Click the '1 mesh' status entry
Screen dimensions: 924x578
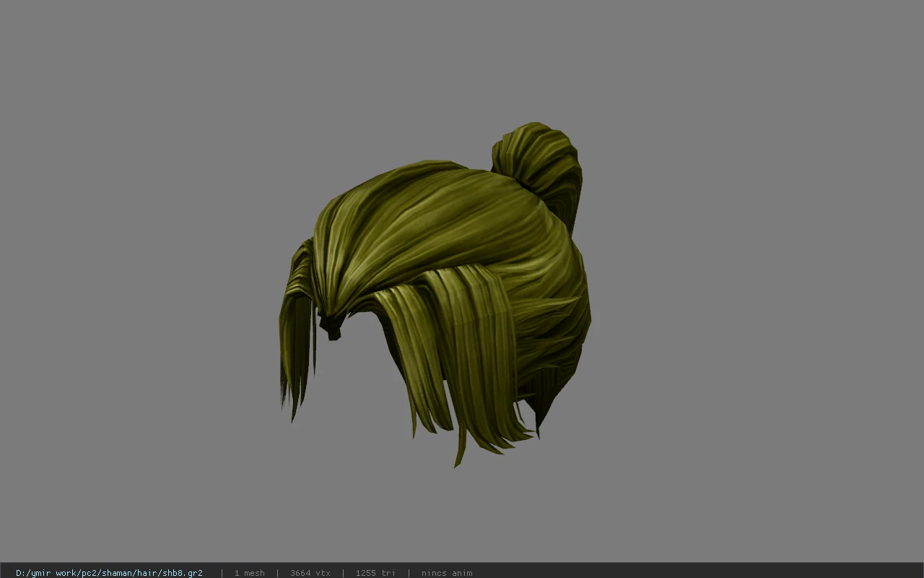point(249,573)
